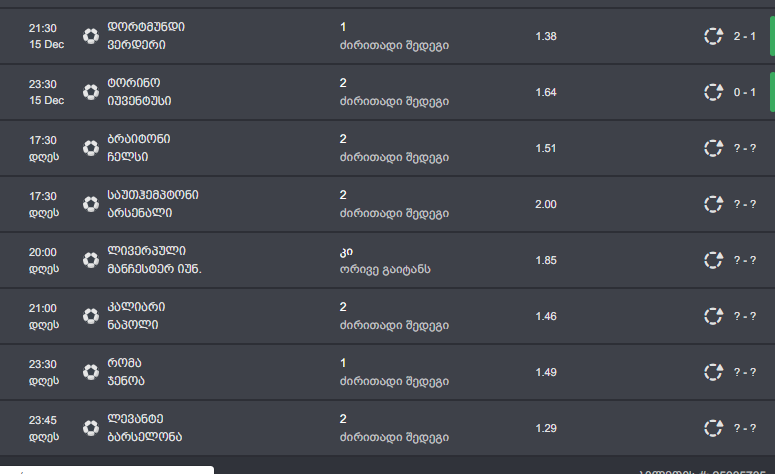Click the circular status icon in the კალიარი row
The width and height of the screenshot is (775, 474).
point(713,316)
